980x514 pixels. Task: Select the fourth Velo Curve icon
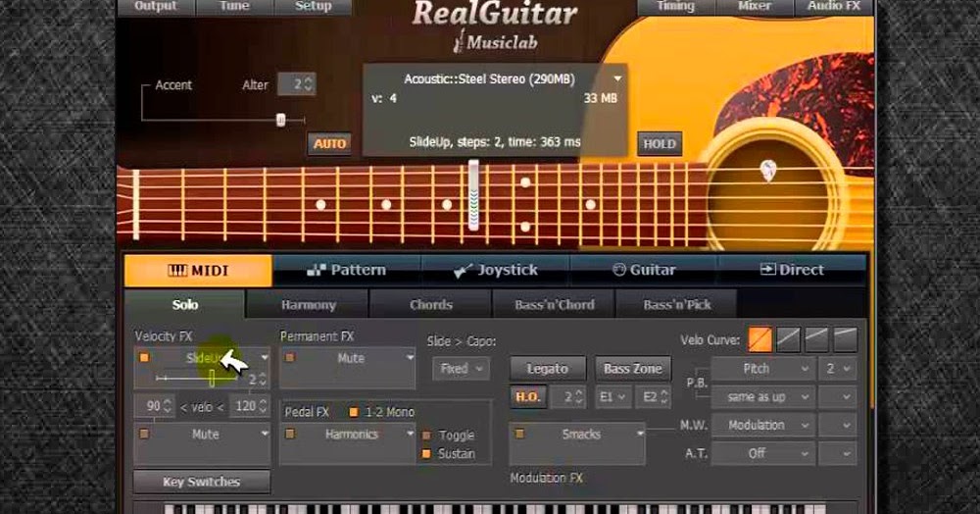[845, 339]
